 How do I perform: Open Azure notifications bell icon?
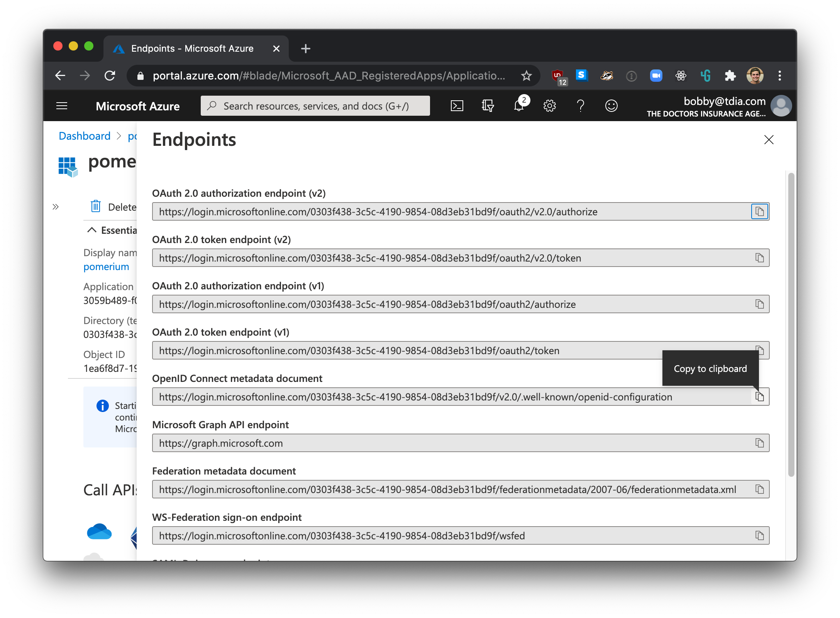[521, 106]
